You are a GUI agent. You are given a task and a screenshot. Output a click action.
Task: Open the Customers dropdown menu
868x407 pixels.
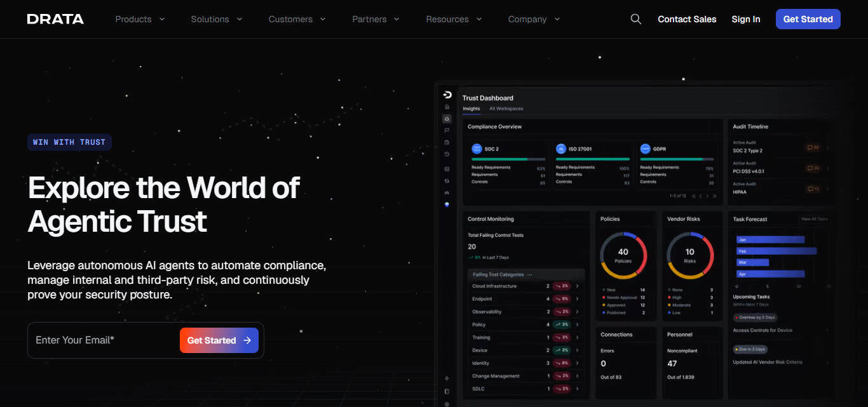coord(297,19)
